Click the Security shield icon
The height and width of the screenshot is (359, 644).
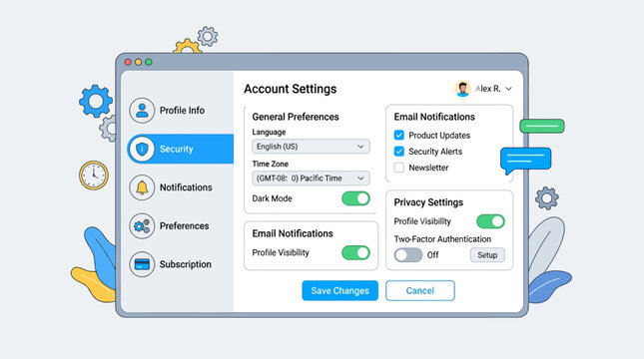pos(142,149)
